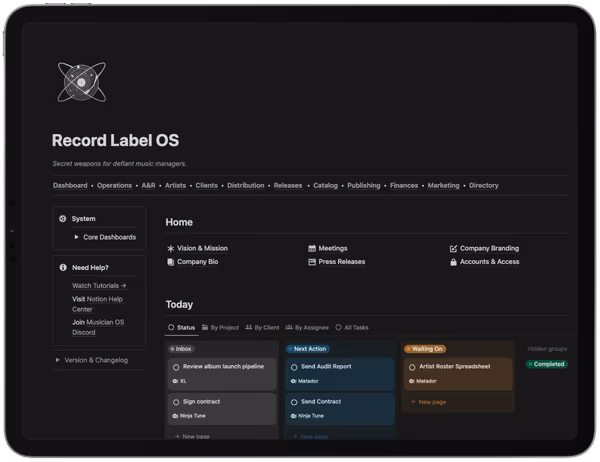Viewport: 600px width, 462px height.
Task: Open the Clients navigation link
Action: point(207,186)
